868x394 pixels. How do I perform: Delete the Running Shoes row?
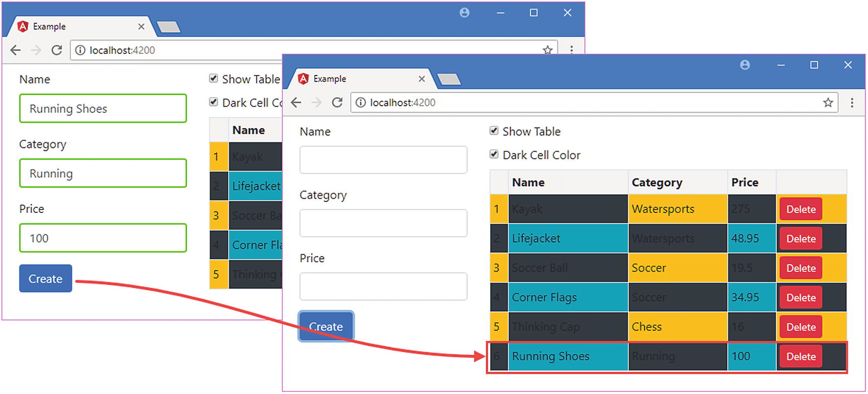point(801,356)
